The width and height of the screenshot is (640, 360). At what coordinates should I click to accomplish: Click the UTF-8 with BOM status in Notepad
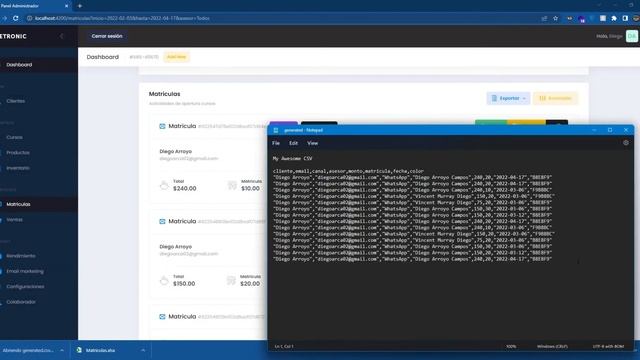(608, 347)
